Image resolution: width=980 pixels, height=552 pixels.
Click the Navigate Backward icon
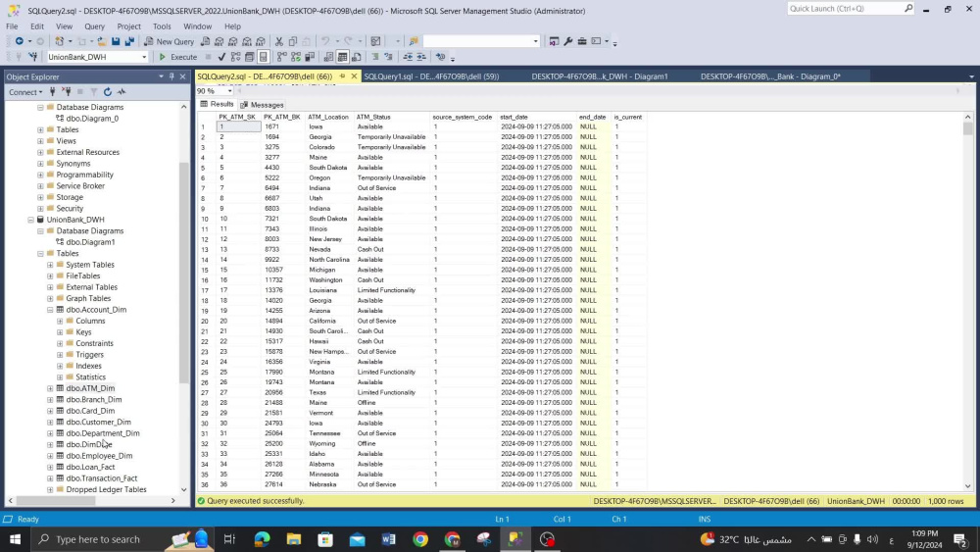click(20, 41)
